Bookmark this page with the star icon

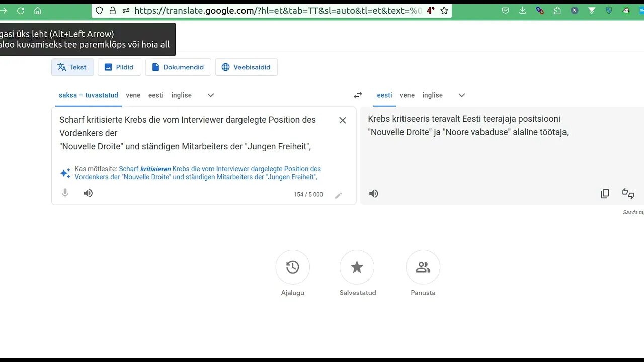(x=444, y=10)
